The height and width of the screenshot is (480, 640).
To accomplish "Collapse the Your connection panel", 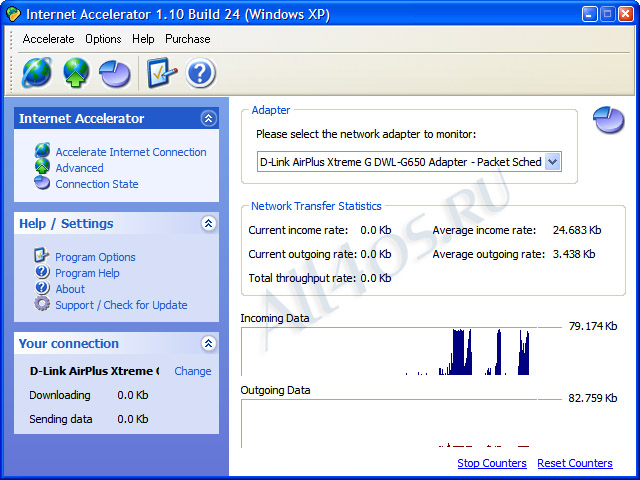I will click(x=208, y=343).
